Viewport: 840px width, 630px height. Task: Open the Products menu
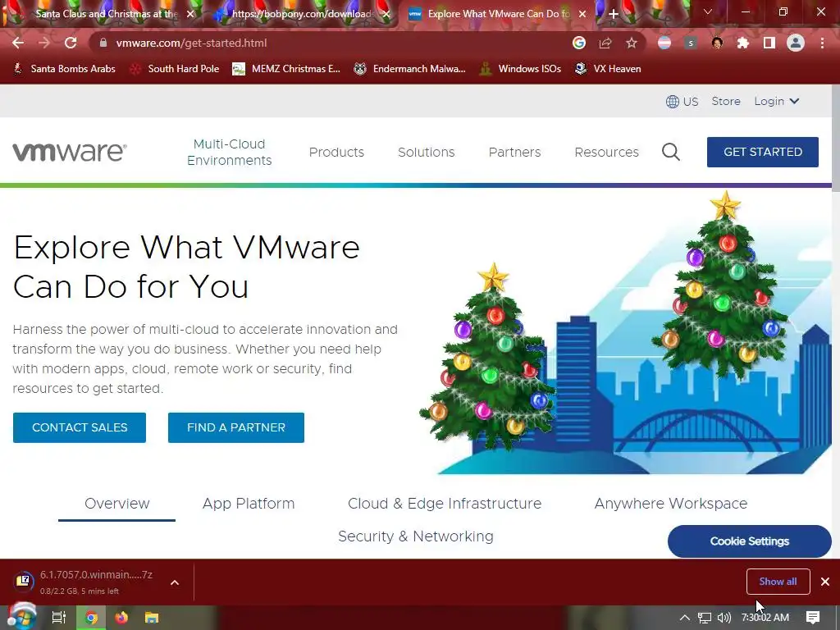336,152
